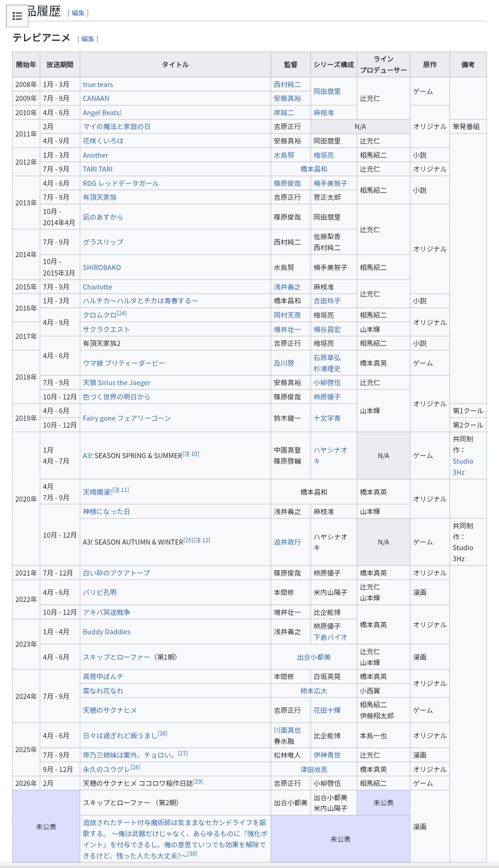Open the Buddy Daddies title link
The image size is (499, 868).
106,632
